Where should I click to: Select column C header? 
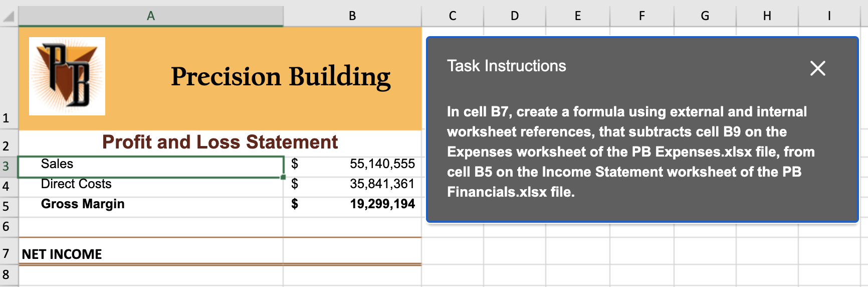[453, 16]
